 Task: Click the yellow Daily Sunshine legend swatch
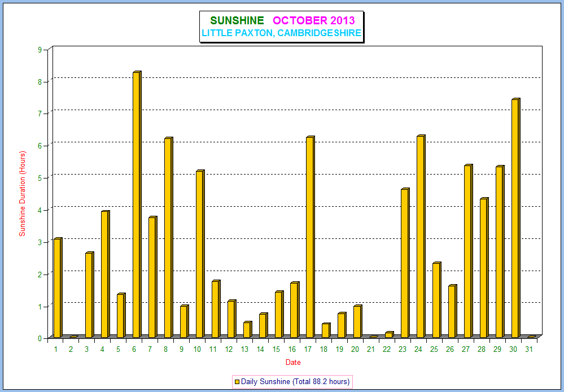click(237, 382)
